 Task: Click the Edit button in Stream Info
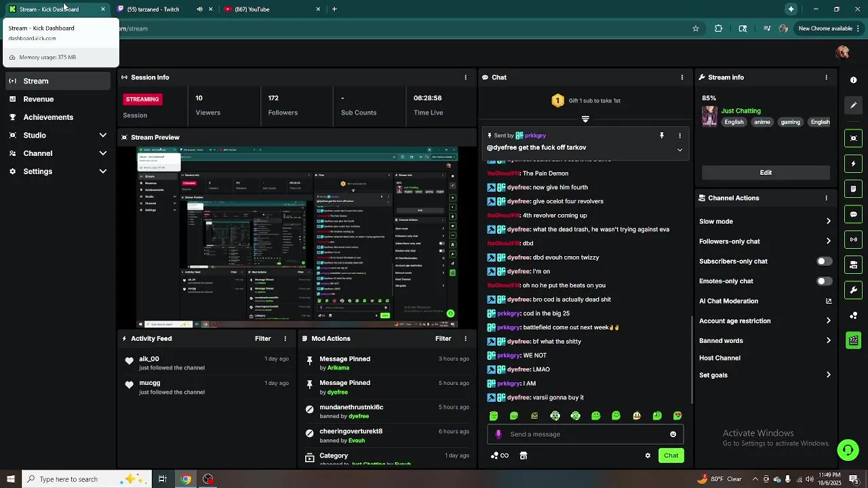766,173
